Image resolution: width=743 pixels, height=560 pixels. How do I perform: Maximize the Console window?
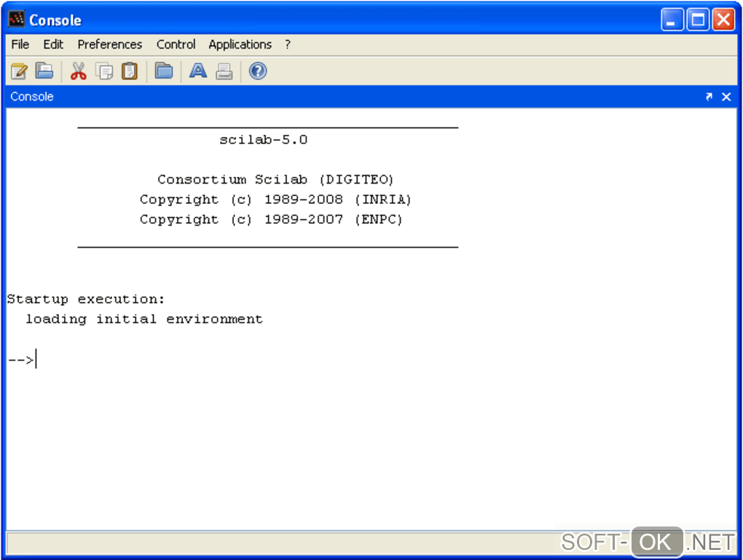698,20
